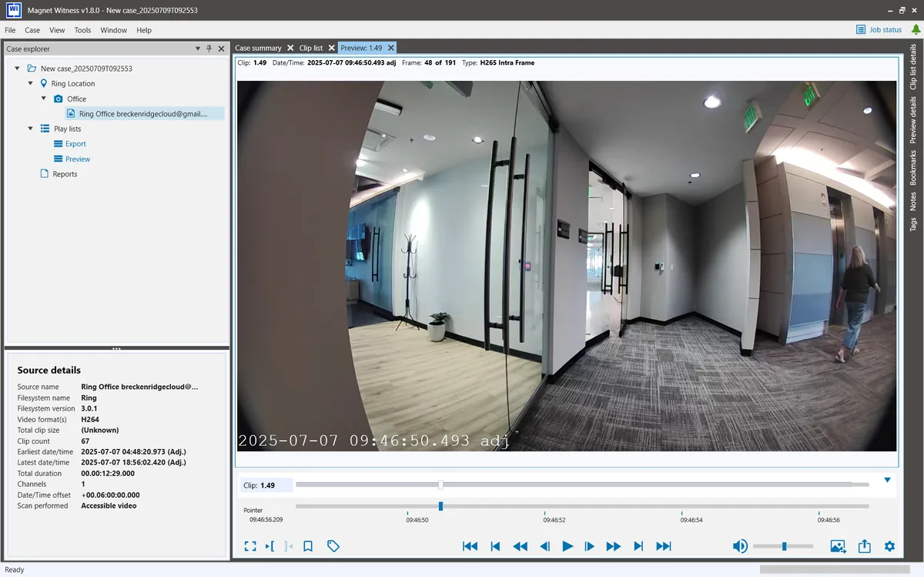
Task: Click the share/export clip icon
Action: coord(865,546)
